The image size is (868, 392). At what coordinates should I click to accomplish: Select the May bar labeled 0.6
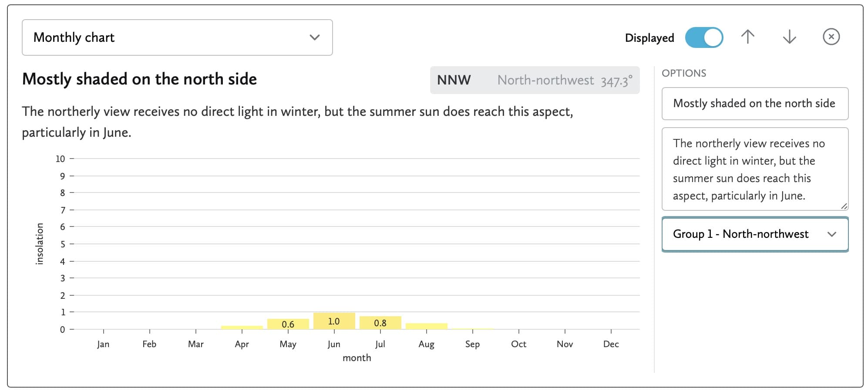[288, 324]
